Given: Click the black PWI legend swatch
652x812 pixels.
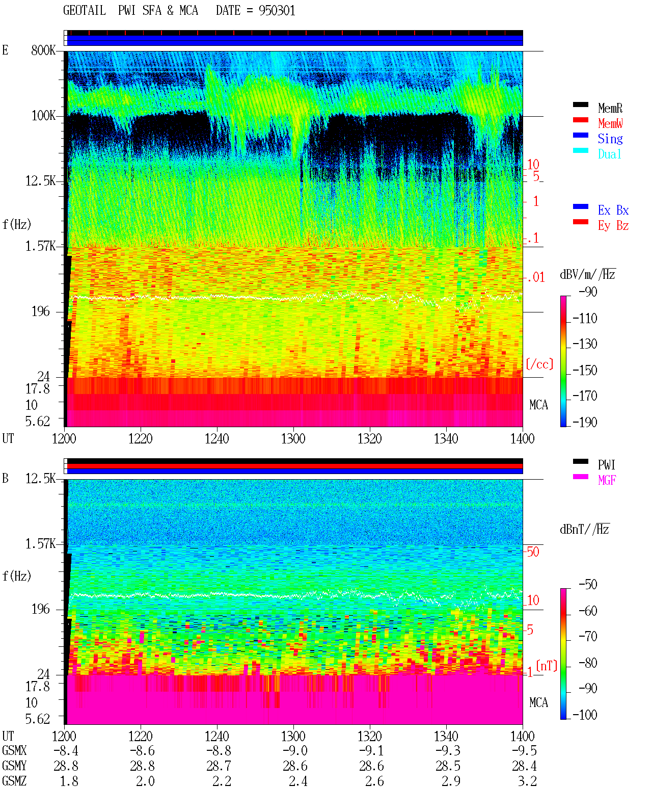Looking at the screenshot, I should pyautogui.click(x=581, y=462).
